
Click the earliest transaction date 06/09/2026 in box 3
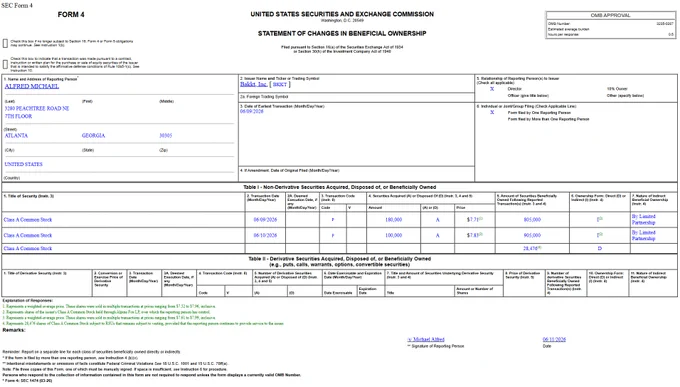(252, 112)
